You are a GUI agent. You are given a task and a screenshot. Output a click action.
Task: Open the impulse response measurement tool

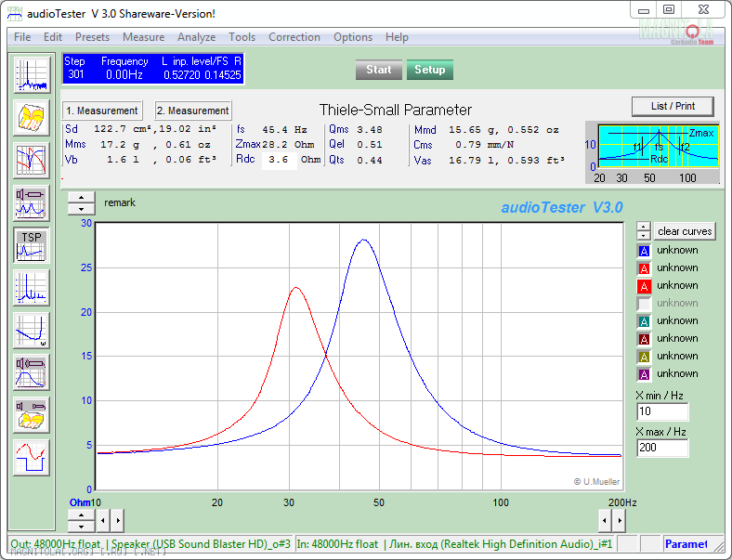tap(32, 289)
